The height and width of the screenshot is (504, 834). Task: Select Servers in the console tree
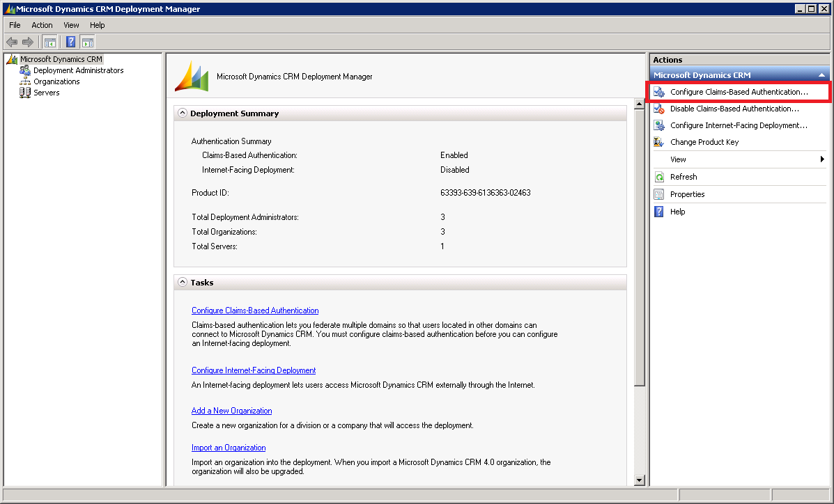(x=47, y=93)
